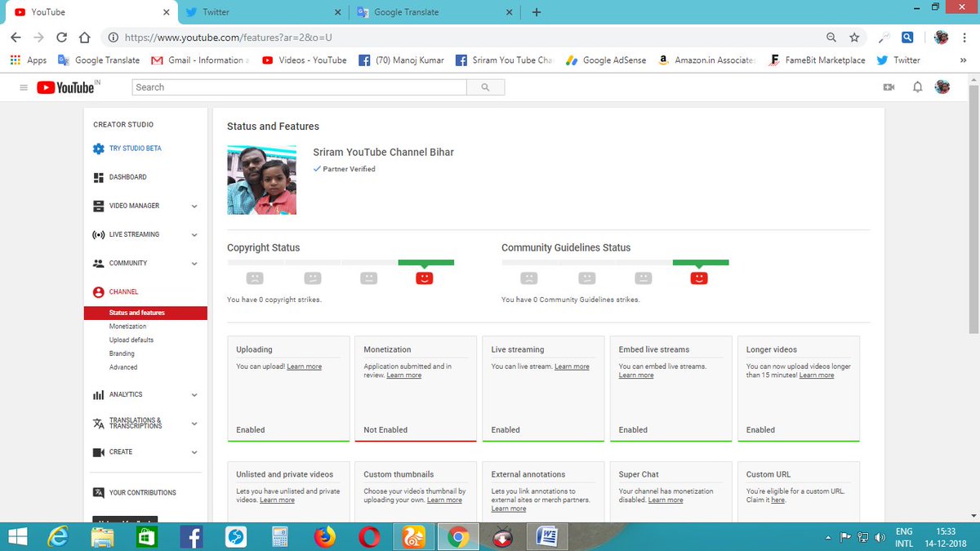Image resolution: width=980 pixels, height=551 pixels.
Task: Click in the YouTube search field
Action: 299,87
